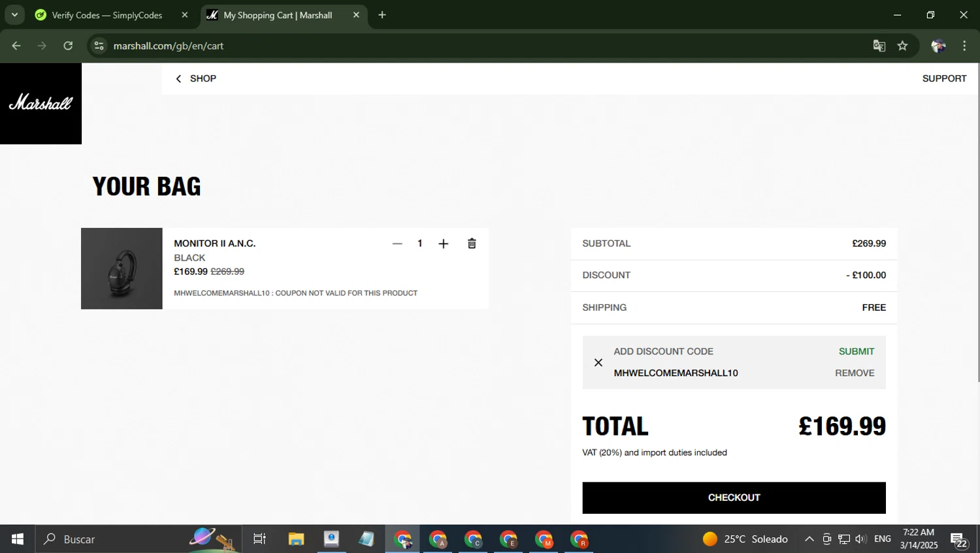Close the My Shopping Cart tab
The width and height of the screenshot is (980, 553).
coord(356,15)
